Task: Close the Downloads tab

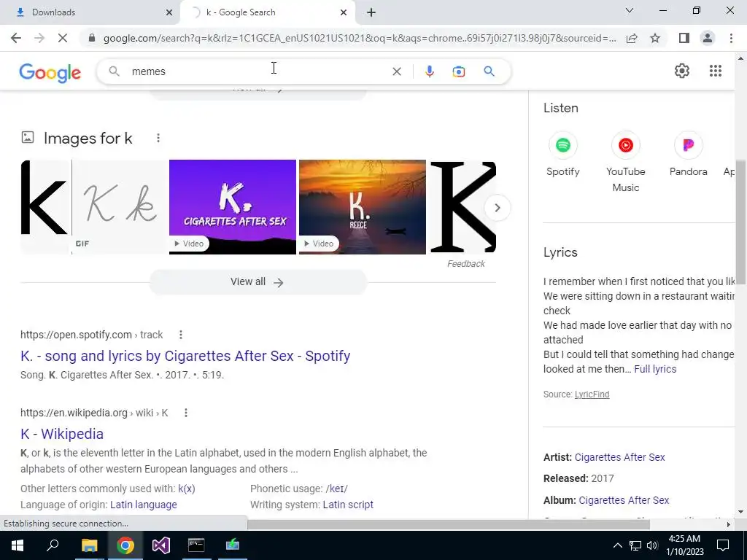Action: coord(169,12)
